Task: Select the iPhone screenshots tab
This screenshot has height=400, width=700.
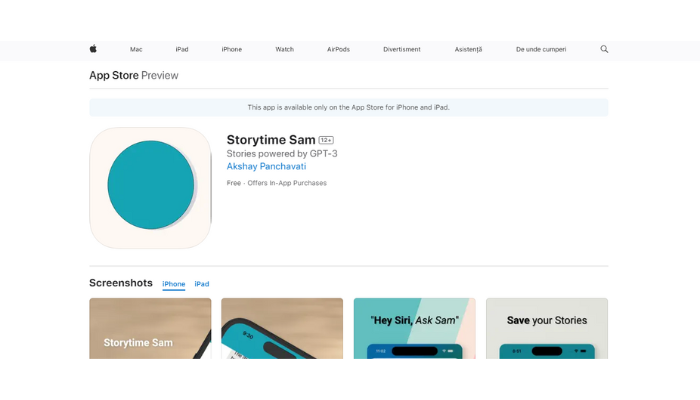Action: (x=174, y=284)
